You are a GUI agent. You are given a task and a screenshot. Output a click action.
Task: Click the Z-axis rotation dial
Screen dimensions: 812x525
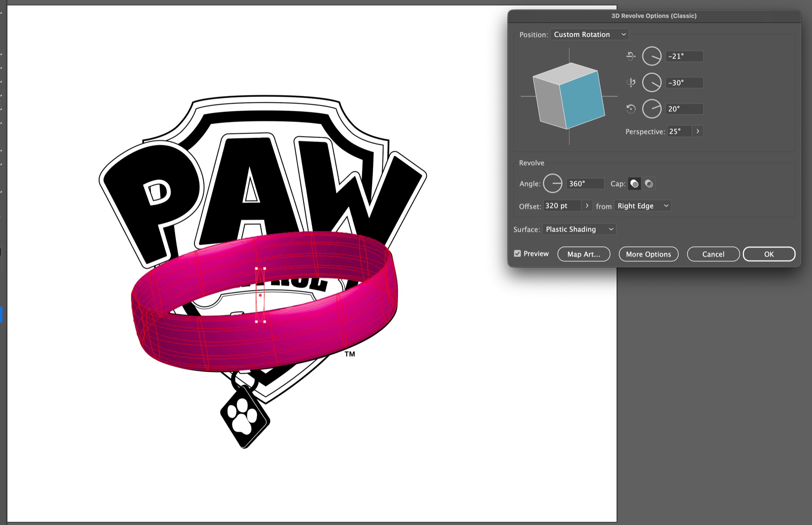652,109
